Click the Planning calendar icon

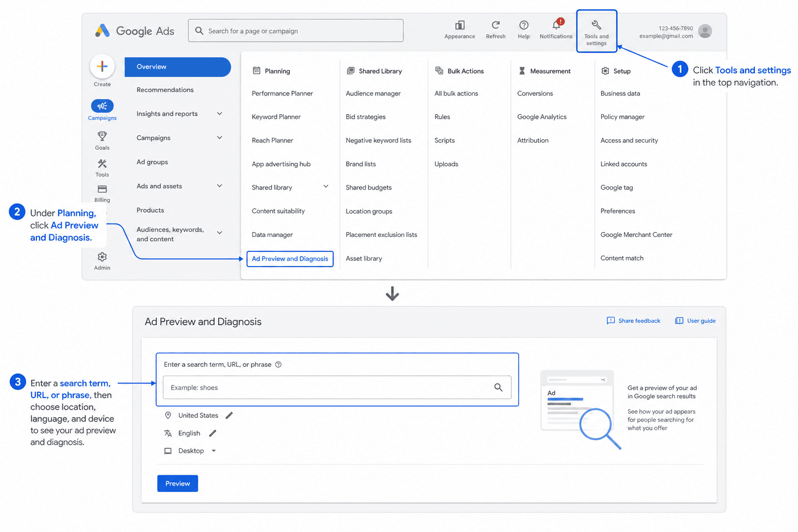pyautogui.click(x=256, y=71)
